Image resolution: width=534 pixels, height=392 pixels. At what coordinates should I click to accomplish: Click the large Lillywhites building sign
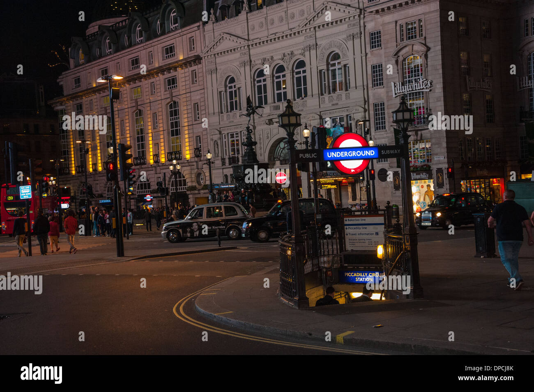click(412, 87)
